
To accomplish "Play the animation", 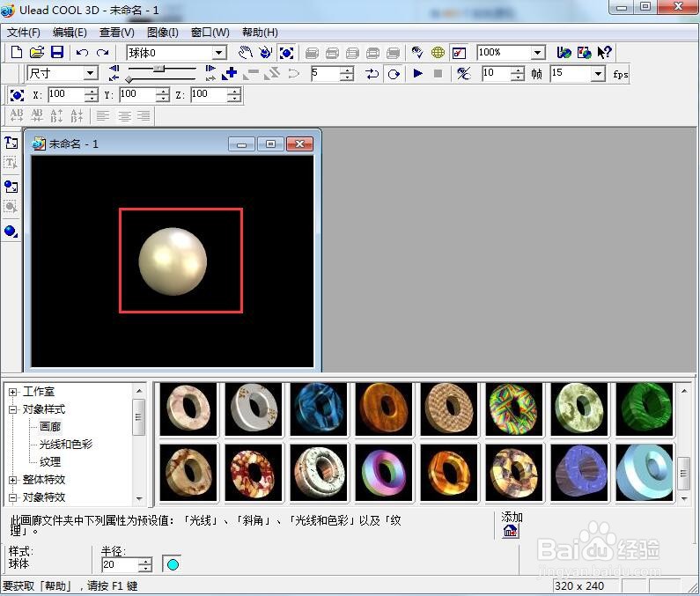I will (x=418, y=73).
